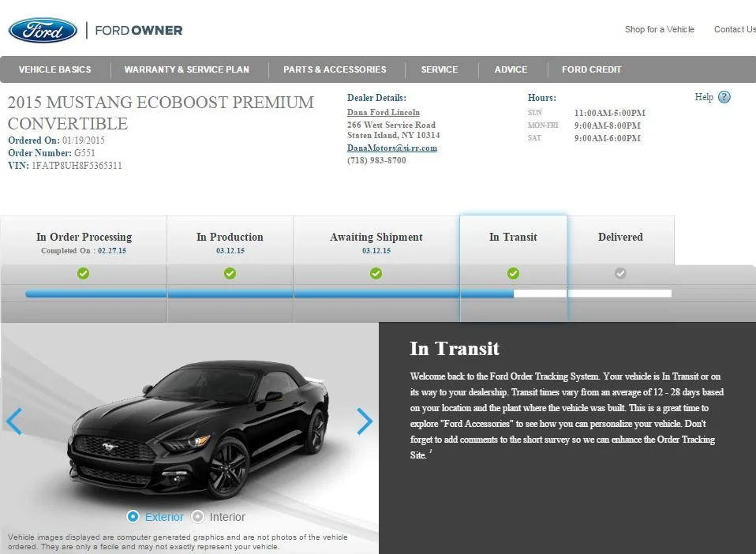Click the FORD OWNER header text

tap(139, 30)
